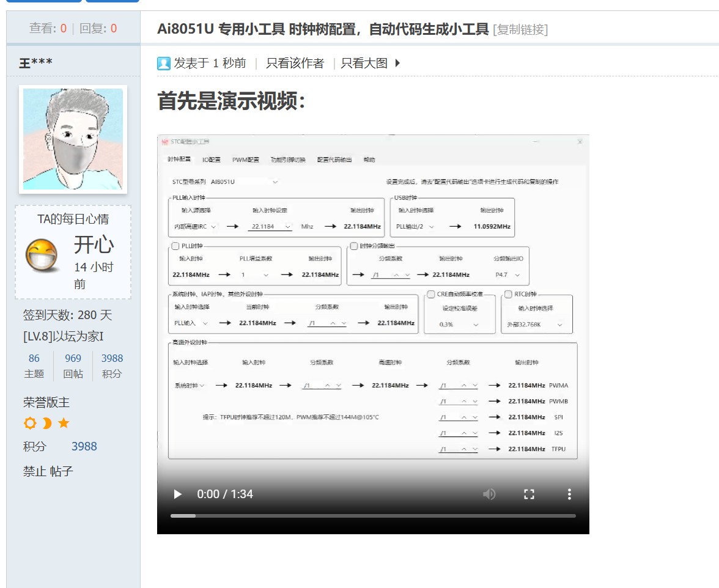Click the STC tool app icon in video
The height and width of the screenshot is (588, 719).
(165, 142)
